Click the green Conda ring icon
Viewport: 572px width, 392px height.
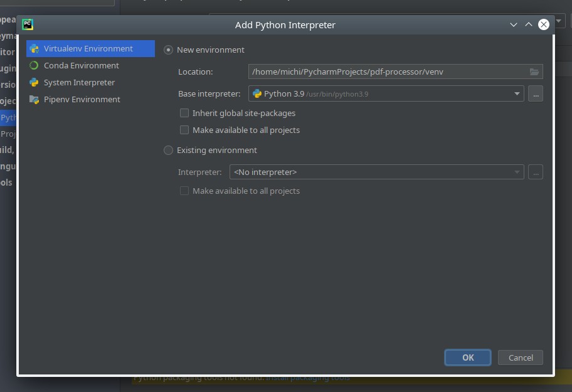click(34, 65)
